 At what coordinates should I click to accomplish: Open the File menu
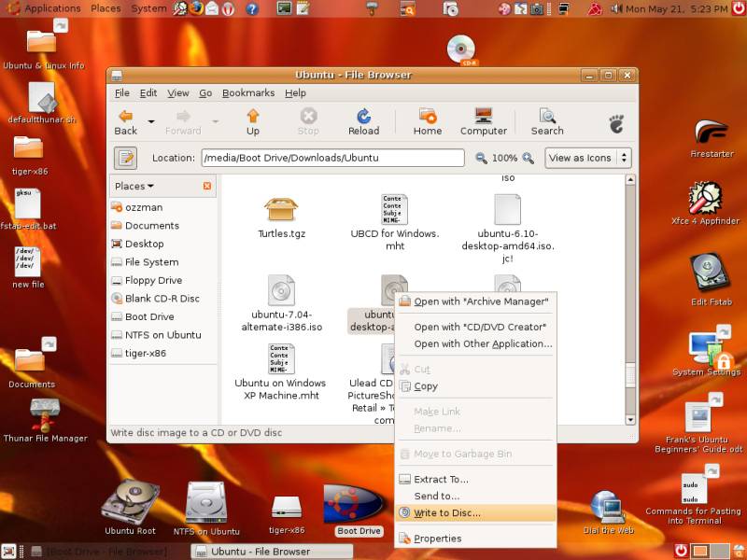pos(122,92)
